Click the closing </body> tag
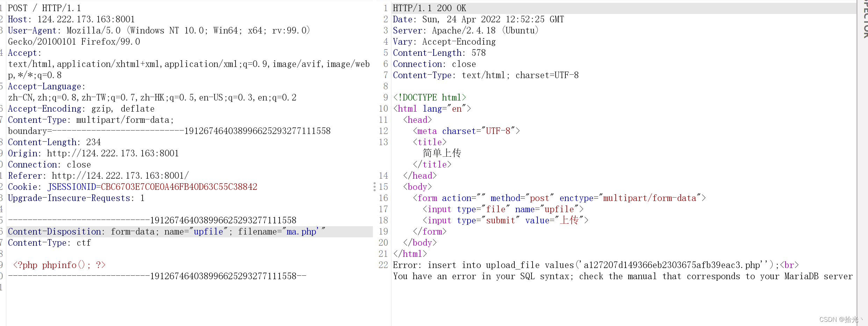This screenshot has width=868, height=326. 420,243
